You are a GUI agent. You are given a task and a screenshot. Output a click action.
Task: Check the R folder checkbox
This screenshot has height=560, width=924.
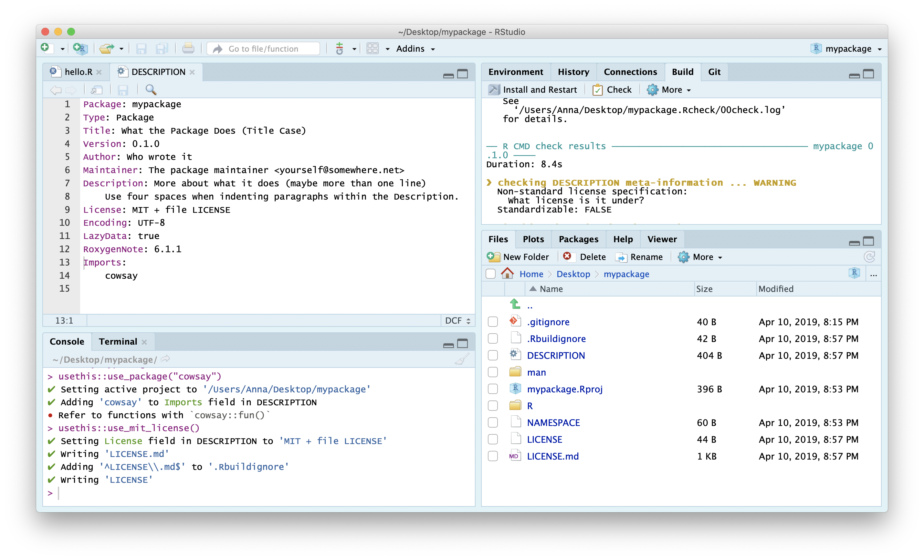pos(493,406)
